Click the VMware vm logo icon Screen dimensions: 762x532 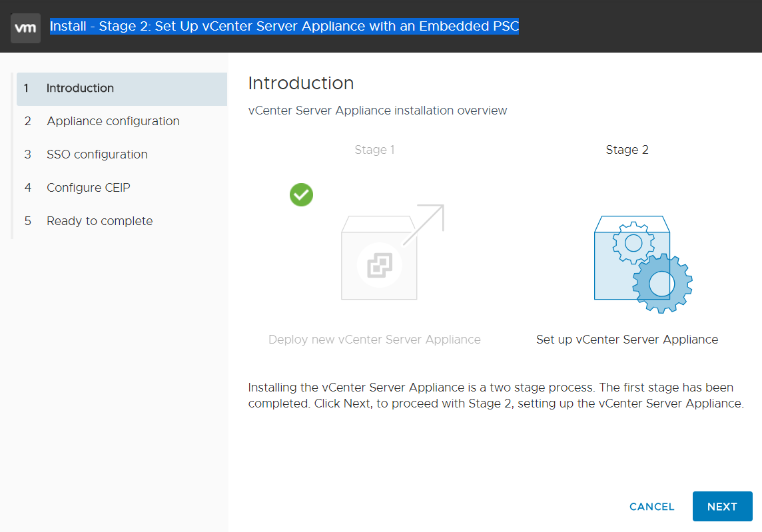25,28
